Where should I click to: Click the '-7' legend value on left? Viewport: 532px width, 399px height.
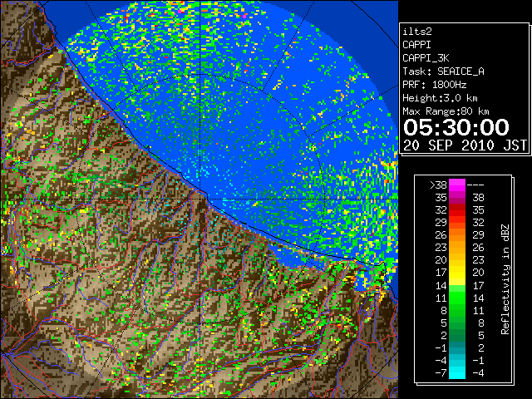point(441,372)
